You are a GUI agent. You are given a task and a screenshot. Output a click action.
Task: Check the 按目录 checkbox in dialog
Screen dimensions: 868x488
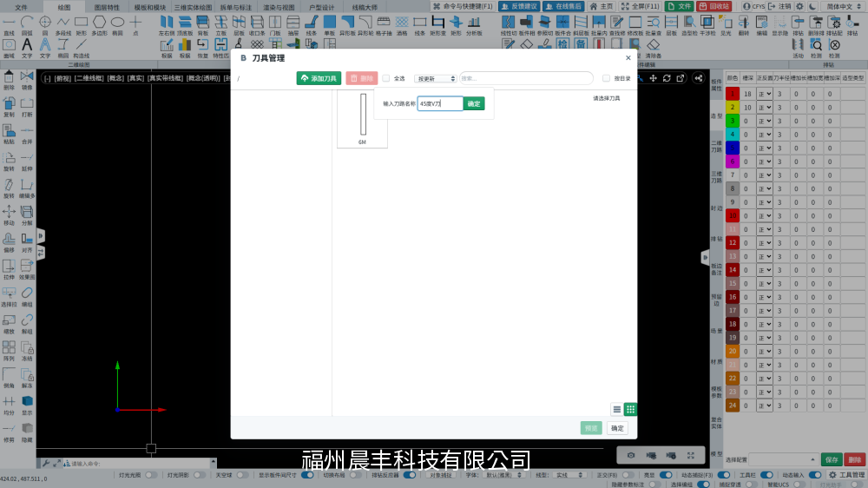click(606, 78)
